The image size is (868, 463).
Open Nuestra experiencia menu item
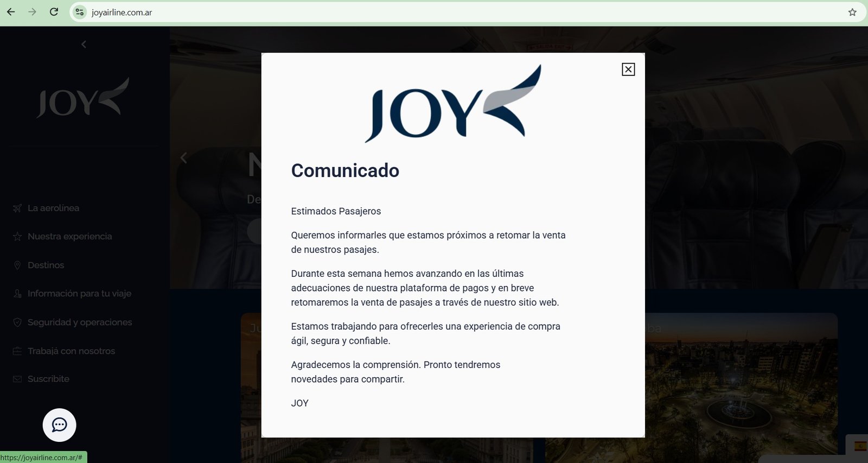(x=69, y=237)
